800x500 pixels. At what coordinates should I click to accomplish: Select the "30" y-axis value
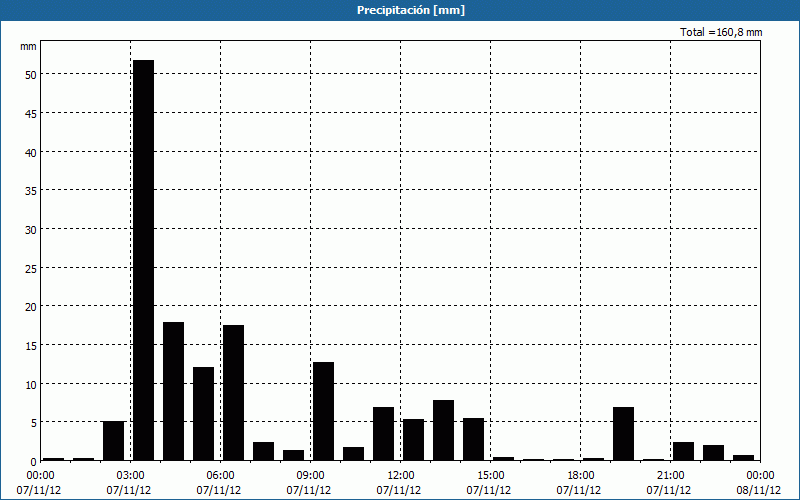click(31, 230)
